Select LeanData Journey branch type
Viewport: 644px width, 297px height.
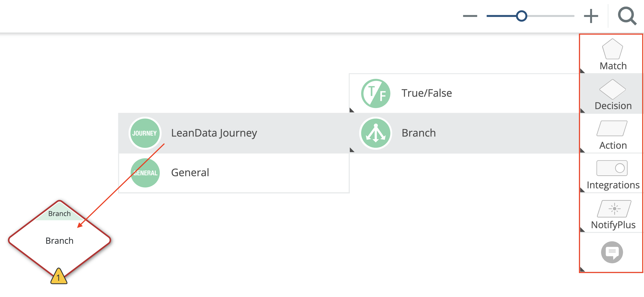pos(214,133)
